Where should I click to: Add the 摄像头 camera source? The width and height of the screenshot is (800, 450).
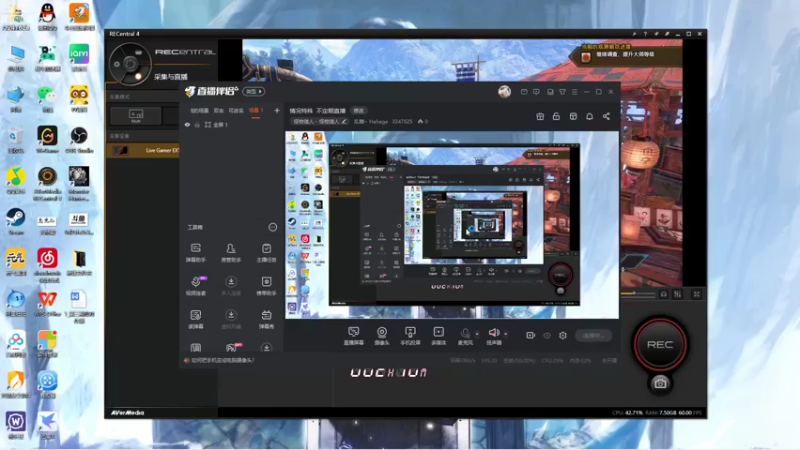pyautogui.click(x=382, y=336)
